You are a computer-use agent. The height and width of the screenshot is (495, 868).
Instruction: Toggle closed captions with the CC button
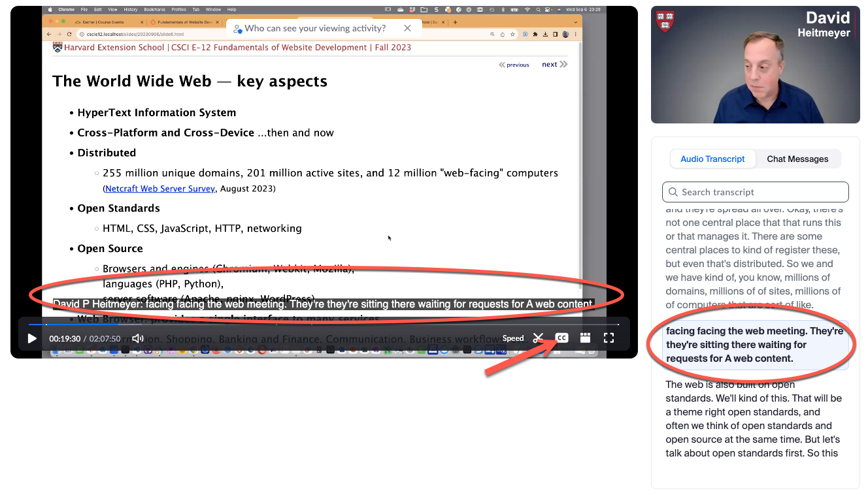[561, 338]
